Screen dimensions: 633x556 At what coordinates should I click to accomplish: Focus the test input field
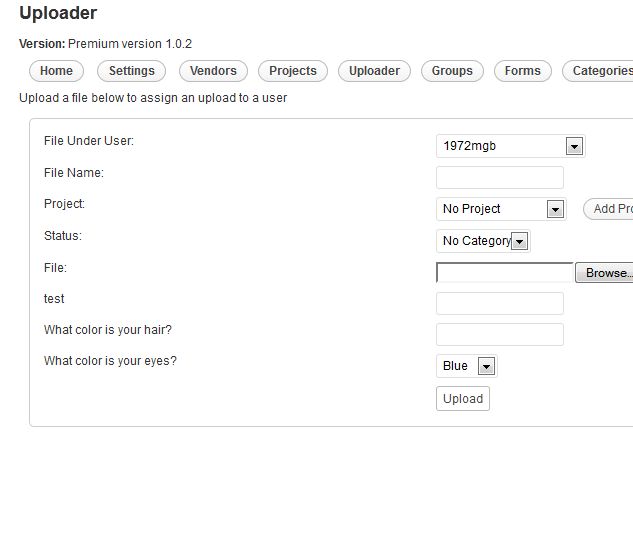[500, 304]
